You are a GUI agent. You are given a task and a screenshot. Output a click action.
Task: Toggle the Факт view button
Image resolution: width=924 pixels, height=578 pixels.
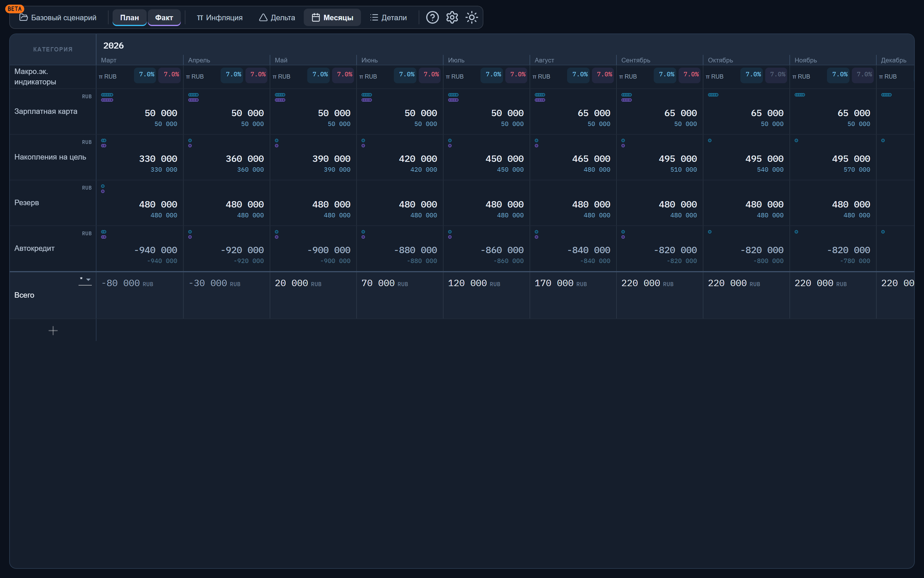coord(164,18)
